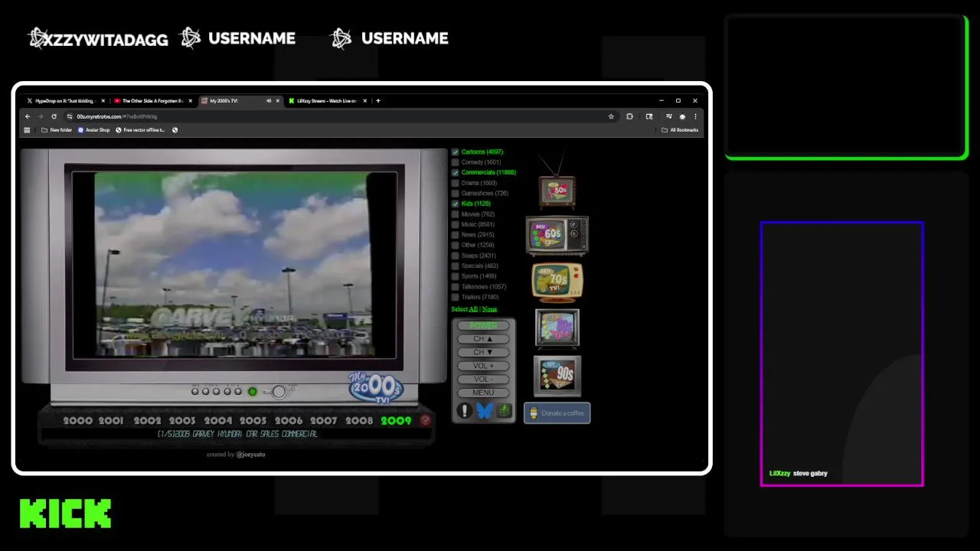Image resolution: width=980 pixels, height=551 pixels.
Task: Open the My 70s TV icon
Action: pyautogui.click(x=557, y=282)
